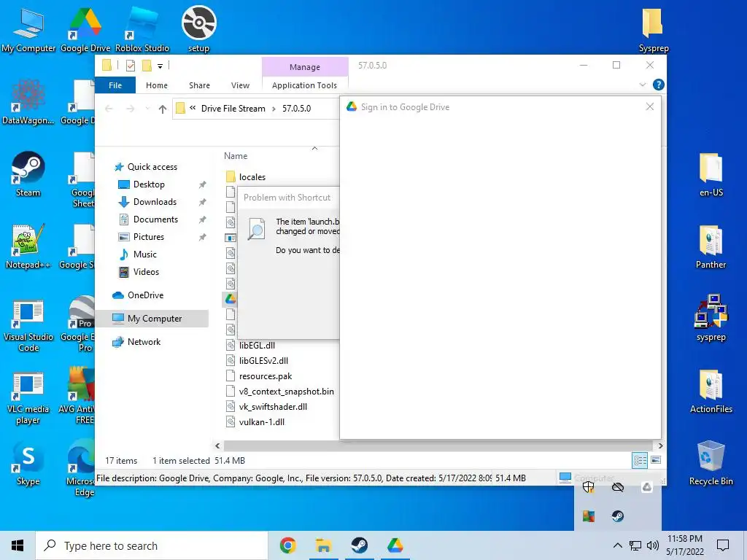Image resolution: width=747 pixels, height=560 pixels.
Task: Launch Roblox Studio desktop shortcut
Action: point(142,29)
